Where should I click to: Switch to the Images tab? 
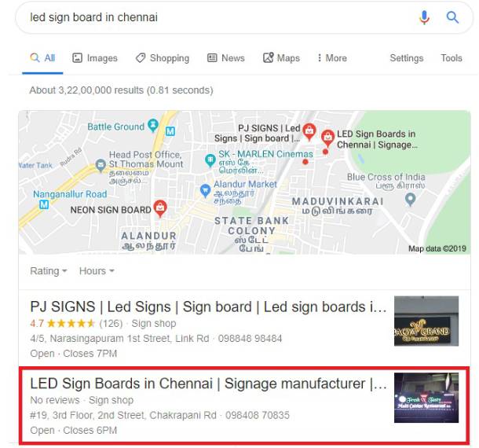(95, 58)
